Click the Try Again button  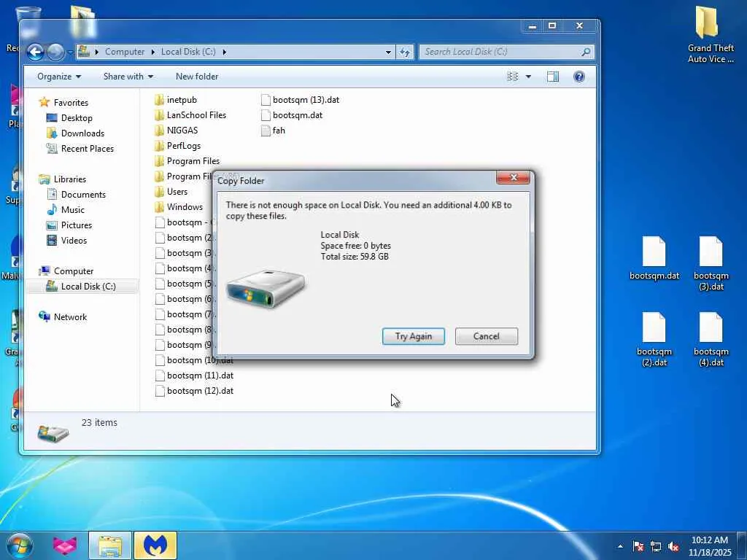(x=413, y=336)
